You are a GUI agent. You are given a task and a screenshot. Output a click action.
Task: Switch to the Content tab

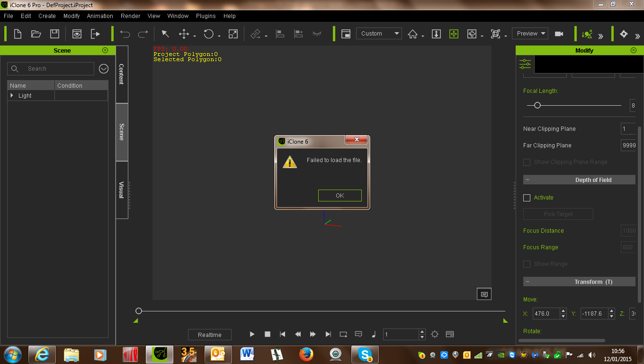click(x=121, y=74)
